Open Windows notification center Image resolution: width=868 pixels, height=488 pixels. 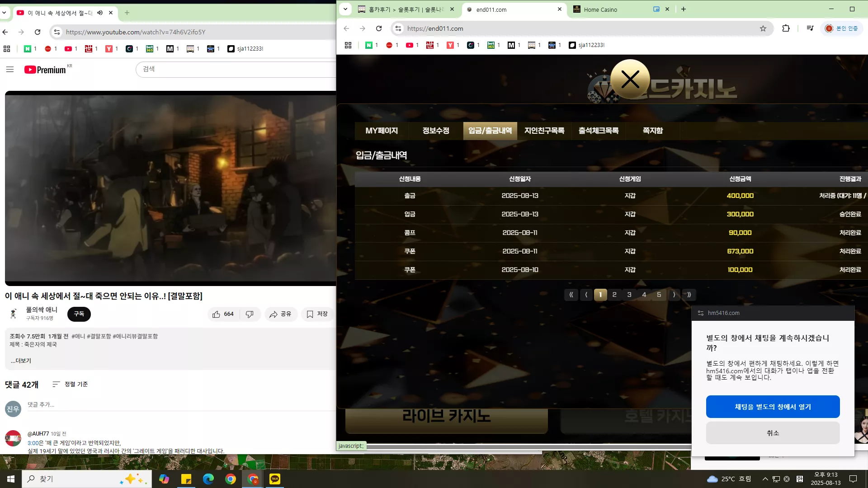click(x=853, y=479)
